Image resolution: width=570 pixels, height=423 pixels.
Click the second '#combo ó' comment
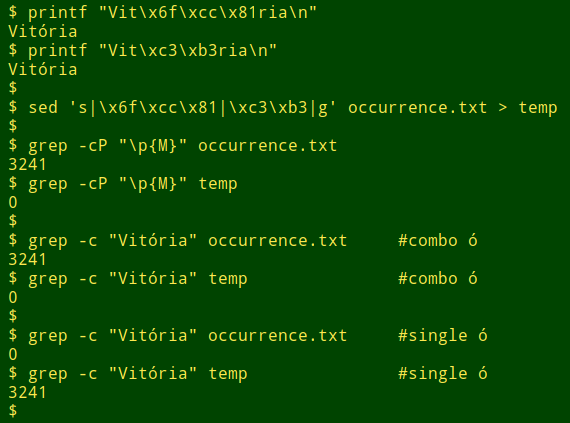point(438,279)
